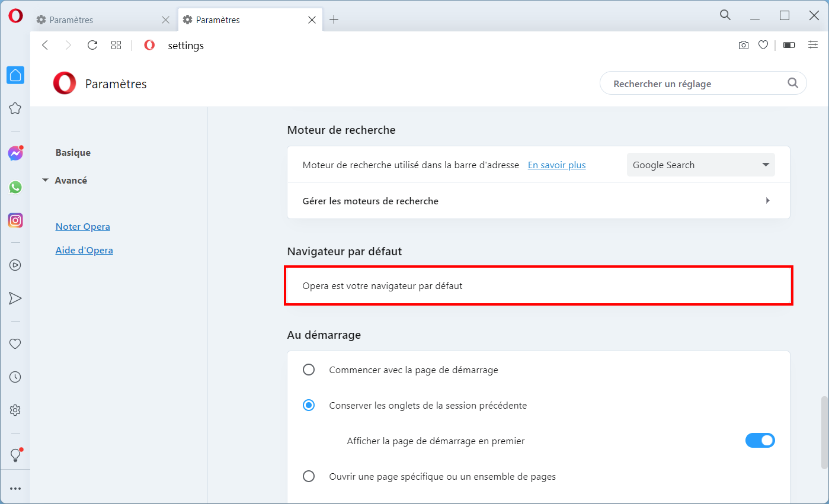
Task: Click the Paramètres page title
Action: click(116, 84)
